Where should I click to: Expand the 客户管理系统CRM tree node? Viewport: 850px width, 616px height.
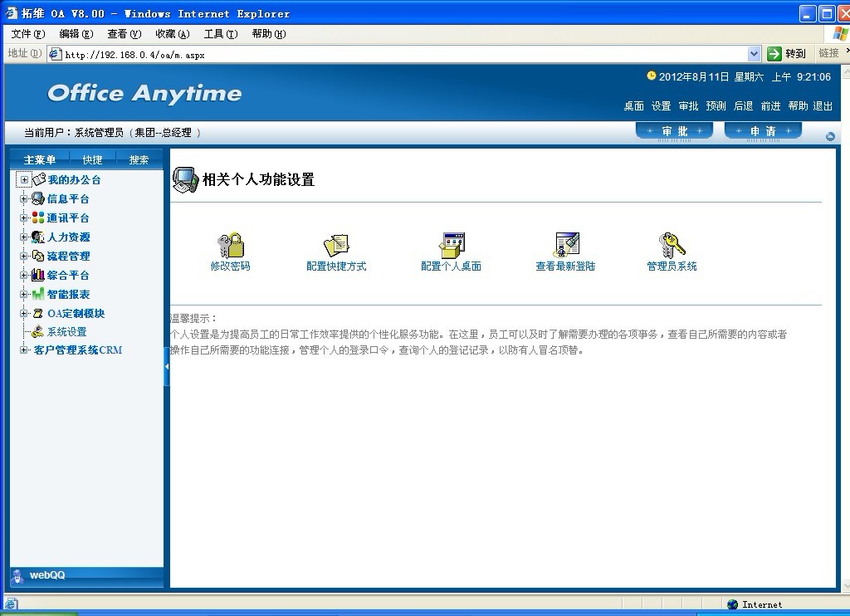point(25,350)
